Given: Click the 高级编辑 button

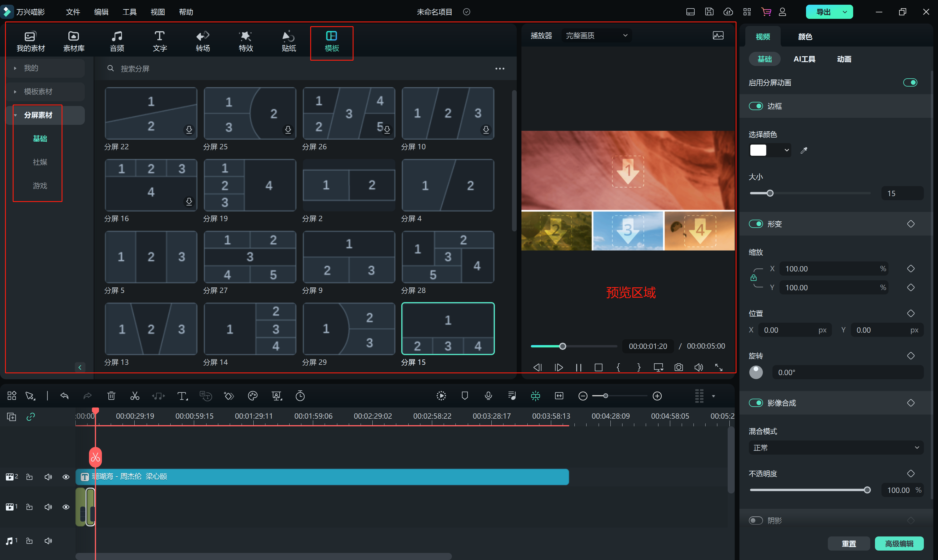Looking at the screenshot, I should point(899,544).
